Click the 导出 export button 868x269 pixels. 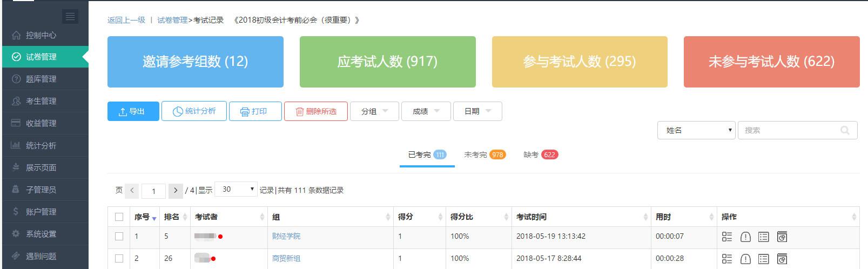click(x=133, y=111)
